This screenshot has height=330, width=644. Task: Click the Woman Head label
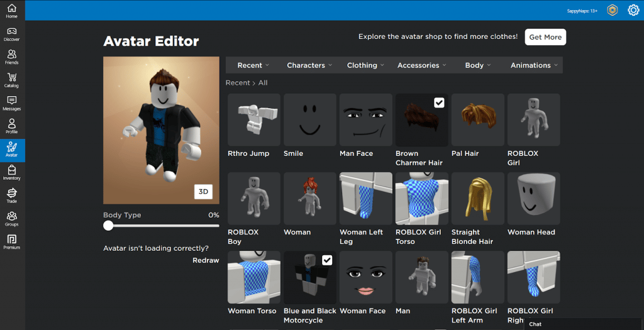coord(531,233)
